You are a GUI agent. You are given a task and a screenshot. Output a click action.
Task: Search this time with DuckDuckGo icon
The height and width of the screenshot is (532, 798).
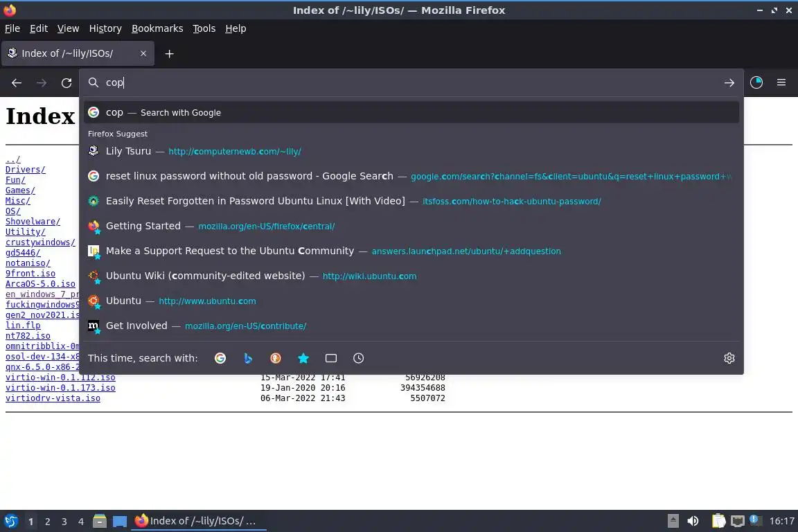275,358
